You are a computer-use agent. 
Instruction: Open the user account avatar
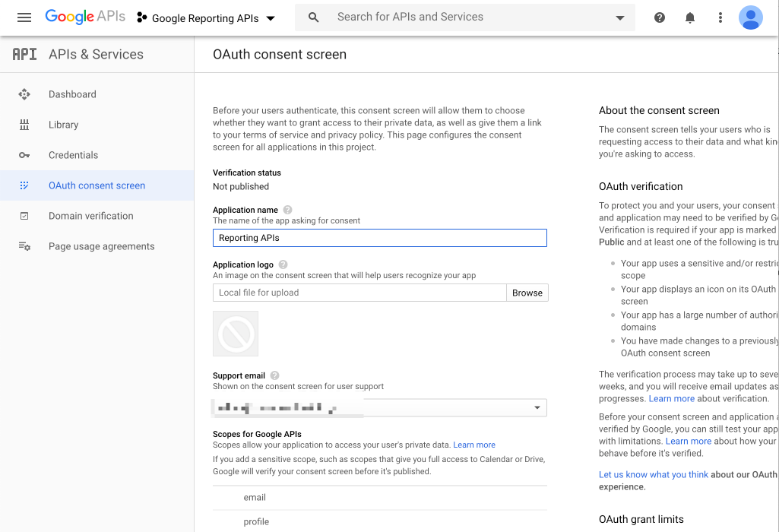pyautogui.click(x=750, y=18)
